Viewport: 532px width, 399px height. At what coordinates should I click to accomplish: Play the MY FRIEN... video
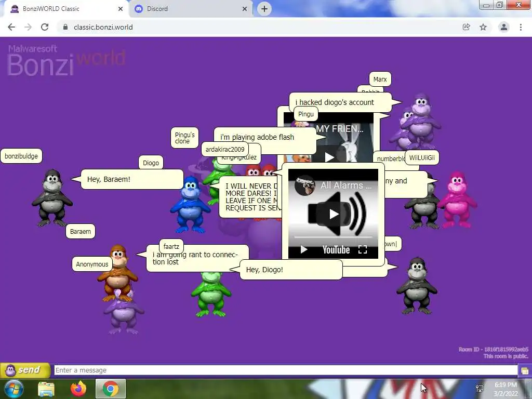pos(329,157)
